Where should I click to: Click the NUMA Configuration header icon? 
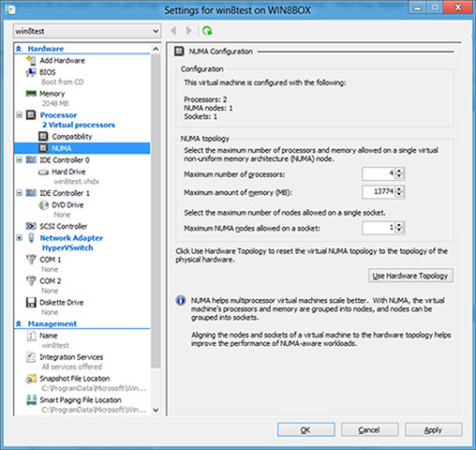tap(179, 52)
